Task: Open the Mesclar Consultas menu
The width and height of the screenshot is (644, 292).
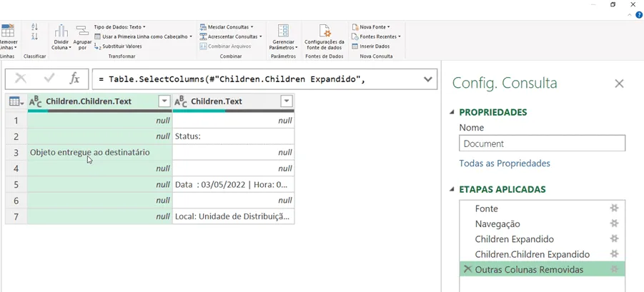Action: tap(227, 27)
